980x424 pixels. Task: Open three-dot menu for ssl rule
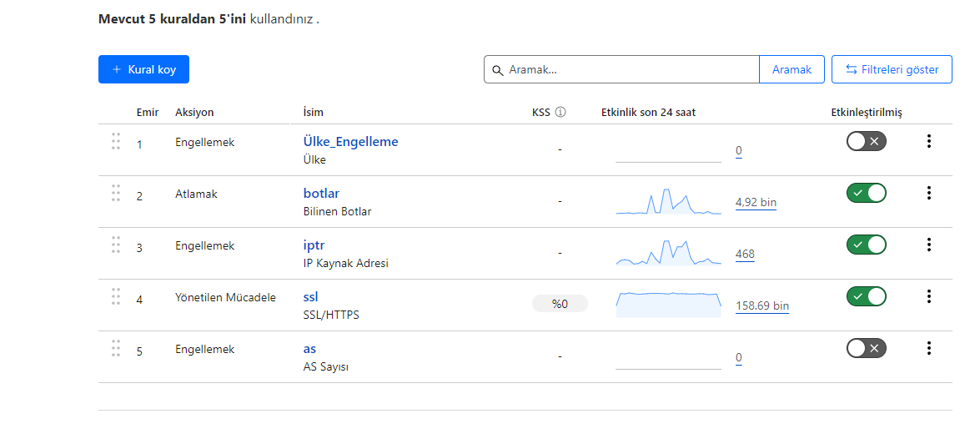coord(929,296)
